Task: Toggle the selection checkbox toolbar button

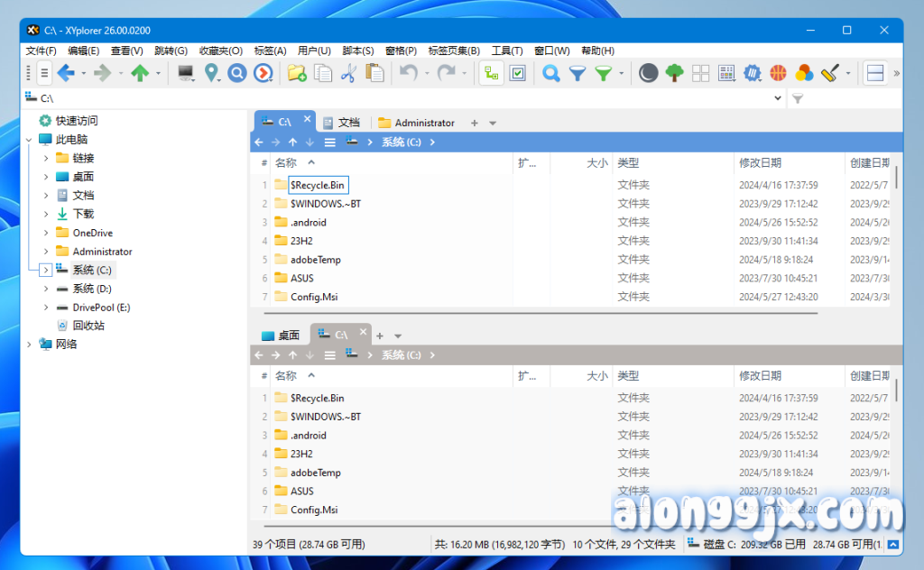Action: (x=517, y=73)
